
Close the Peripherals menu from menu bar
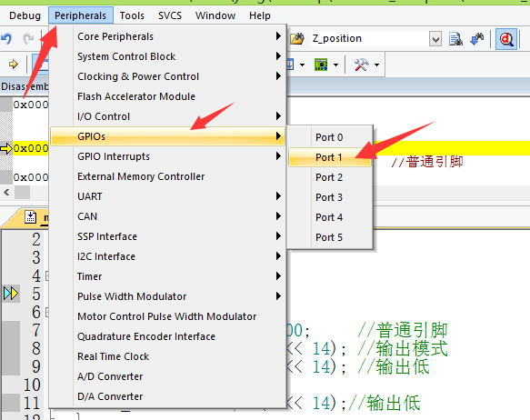80,15
